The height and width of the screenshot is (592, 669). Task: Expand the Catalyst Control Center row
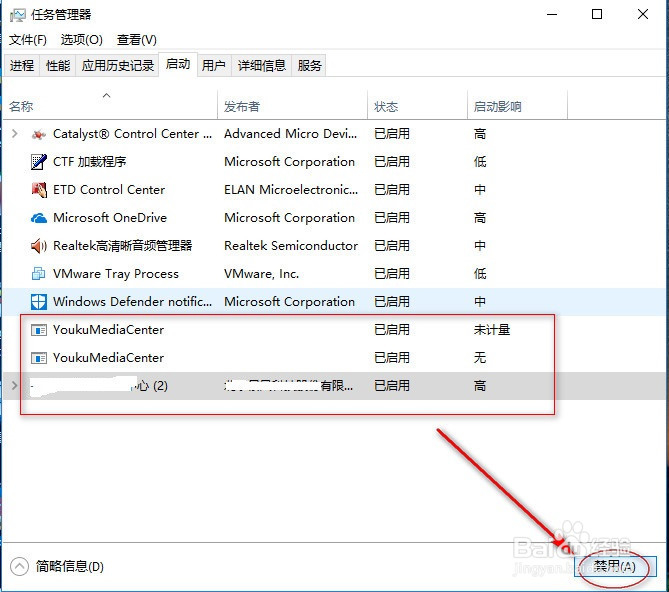[15, 134]
